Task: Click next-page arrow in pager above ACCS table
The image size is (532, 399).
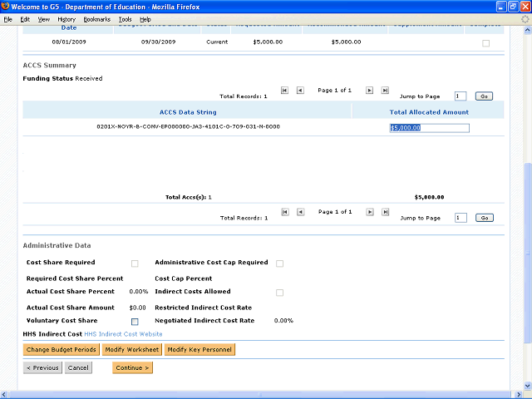Action: click(x=370, y=90)
